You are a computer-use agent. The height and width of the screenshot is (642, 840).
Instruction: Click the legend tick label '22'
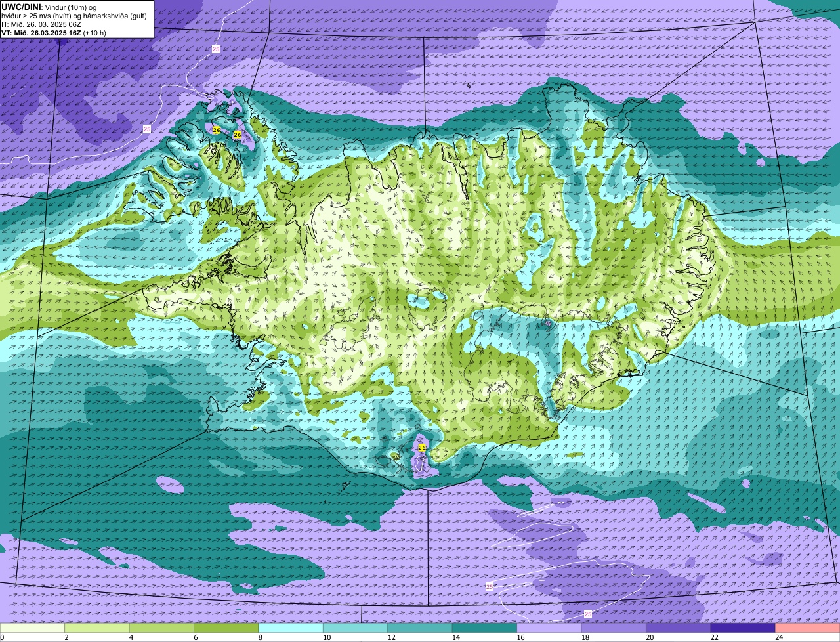tap(714, 637)
